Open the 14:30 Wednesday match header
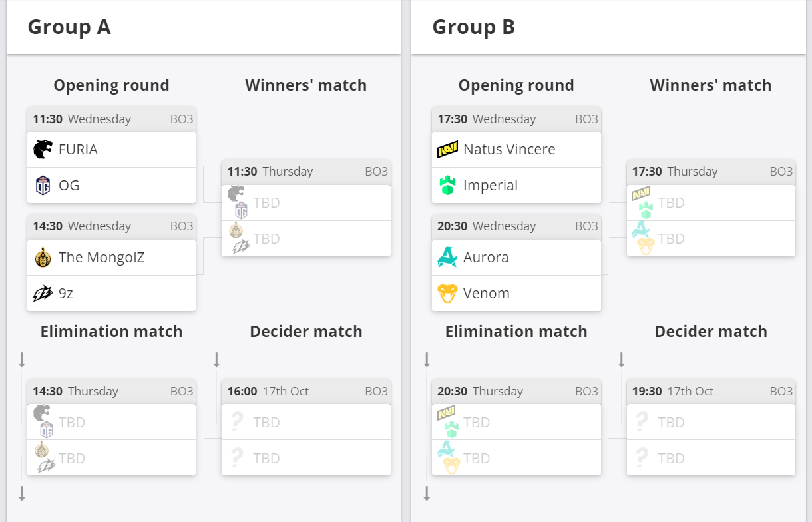The width and height of the screenshot is (812, 522). [x=112, y=226]
